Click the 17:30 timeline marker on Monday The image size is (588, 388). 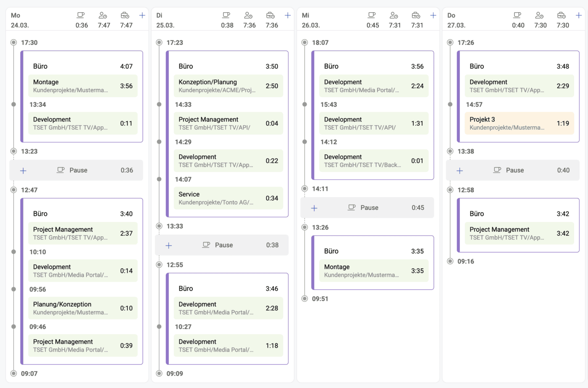click(x=14, y=42)
